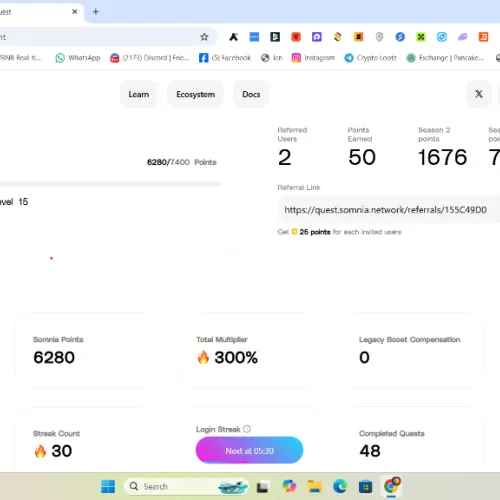The width and height of the screenshot is (500, 500).
Task: Open the X social icon button
Action: (479, 94)
